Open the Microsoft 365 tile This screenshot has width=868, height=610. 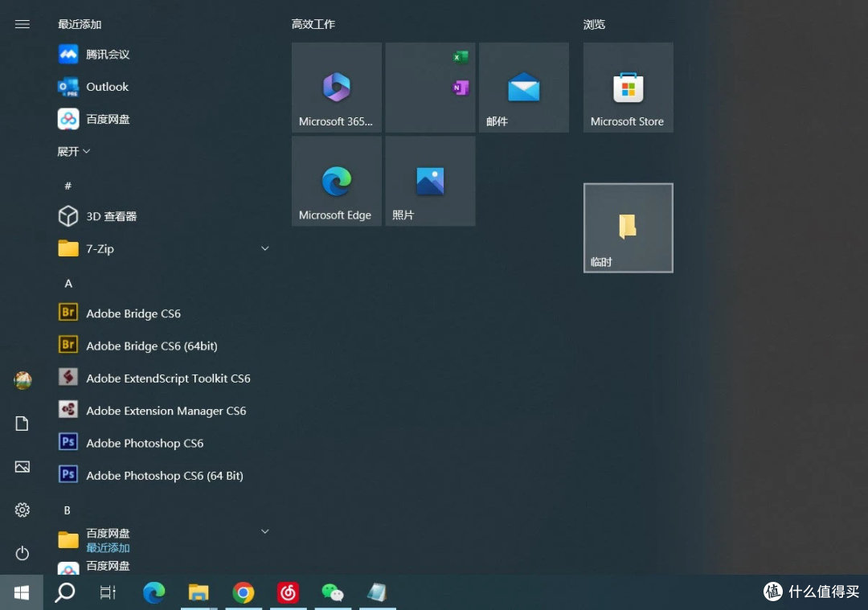tap(337, 88)
